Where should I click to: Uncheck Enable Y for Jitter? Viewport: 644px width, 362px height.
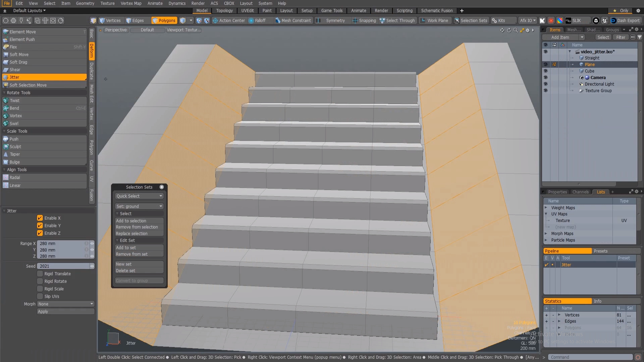click(40, 226)
